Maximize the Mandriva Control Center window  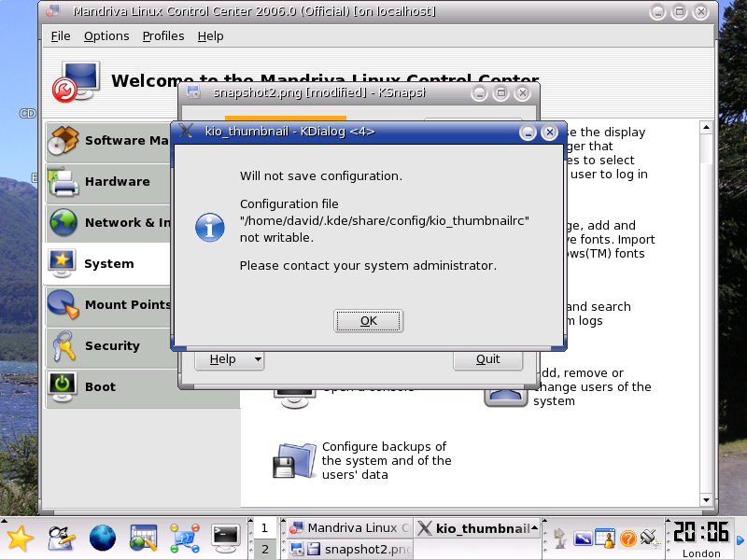click(679, 12)
